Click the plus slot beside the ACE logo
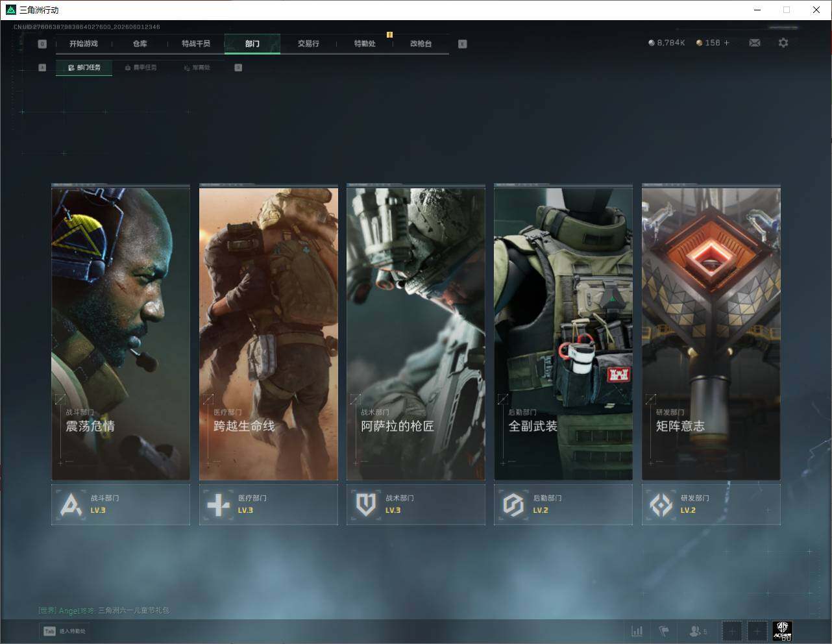The image size is (832, 644). coord(757,631)
